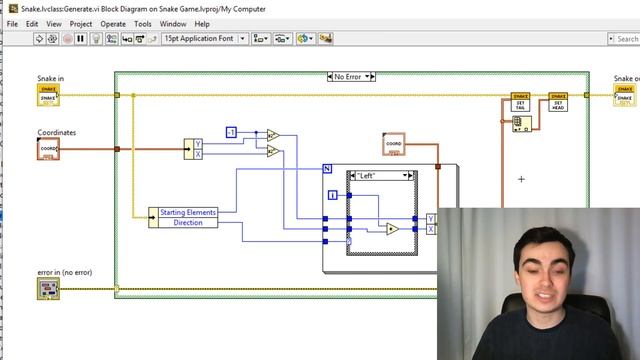Select the lower multiply node
This screenshot has width=640, height=360.
(x=273, y=151)
